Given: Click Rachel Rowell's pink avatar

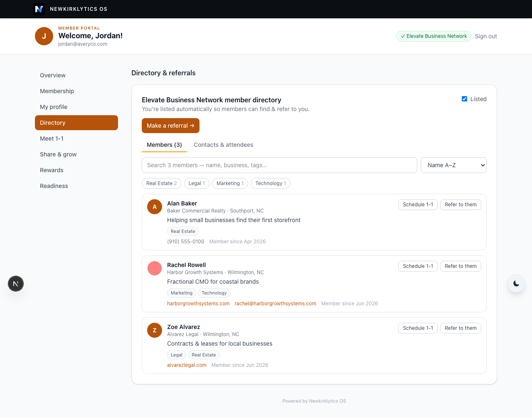Looking at the screenshot, I should (x=155, y=268).
